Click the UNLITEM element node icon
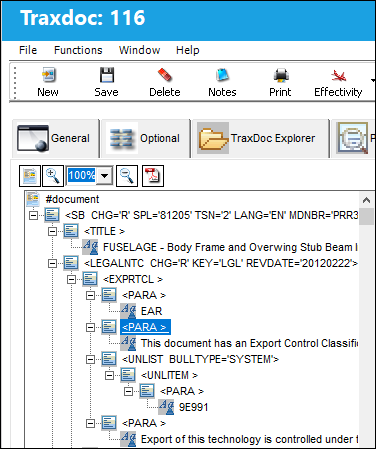The width and height of the screenshot is (376, 449). tap(128, 375)
